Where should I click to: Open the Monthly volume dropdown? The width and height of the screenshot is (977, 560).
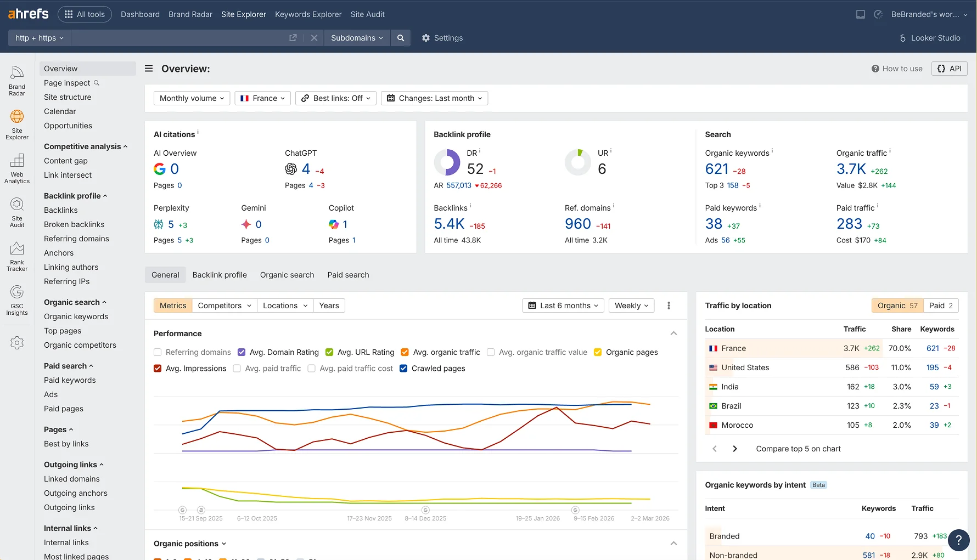192,98
